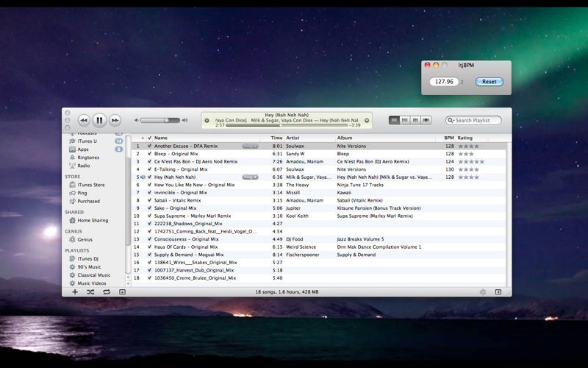Uncheck the Sabali – Vitalic Remix checkbox

pyautogui.click(x=150, y=200)
